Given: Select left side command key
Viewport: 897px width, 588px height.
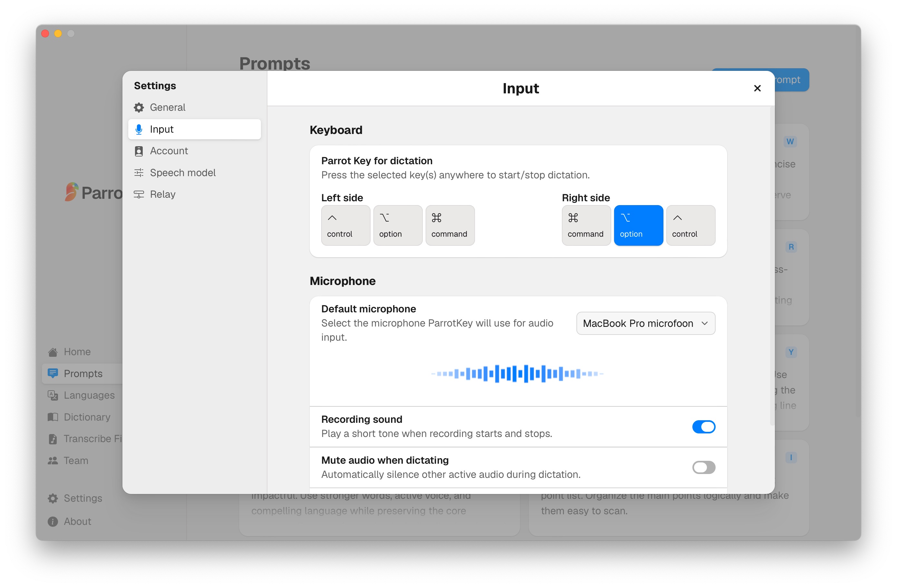Looking at the screenshot, I should (450, 225).
